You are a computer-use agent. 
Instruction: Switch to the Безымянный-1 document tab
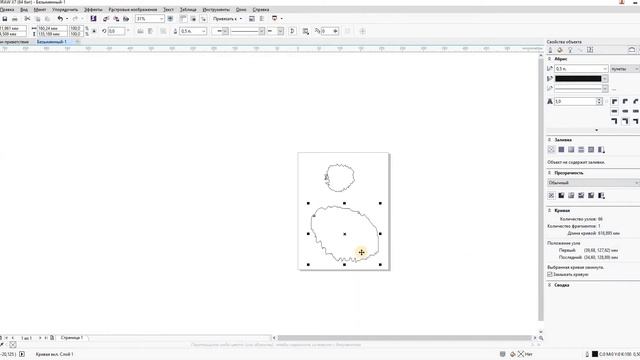[x=51, y=42]
